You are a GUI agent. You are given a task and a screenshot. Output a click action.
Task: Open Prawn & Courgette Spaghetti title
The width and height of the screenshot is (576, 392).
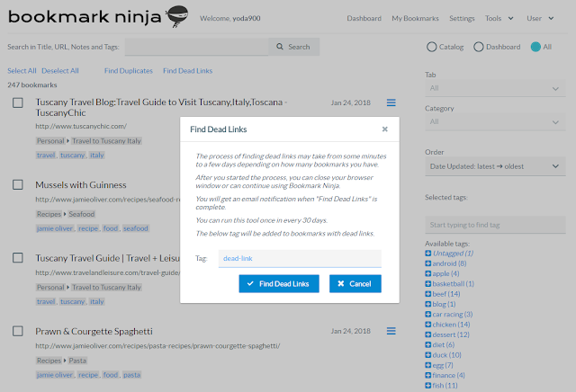[x=94, y=331]
